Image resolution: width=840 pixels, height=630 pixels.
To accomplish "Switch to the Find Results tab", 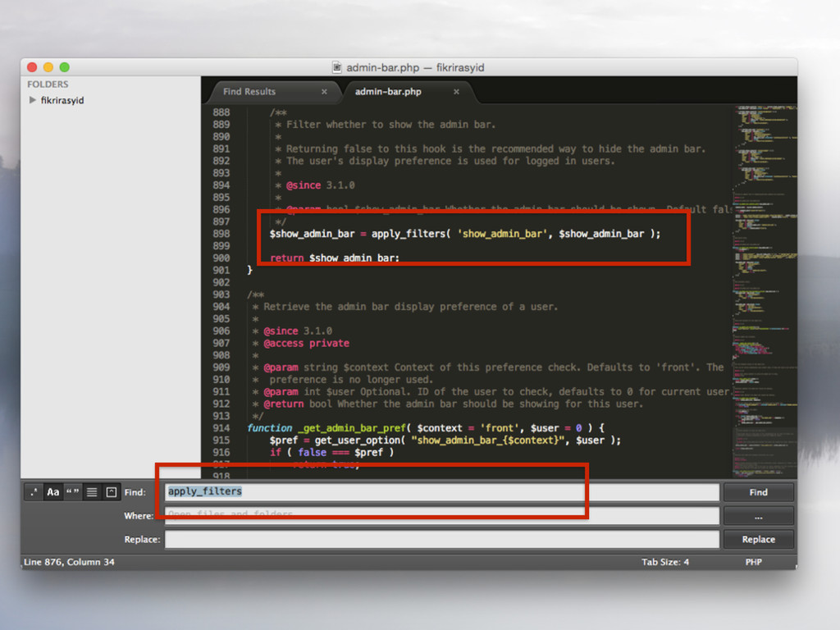I will [x=249, y=92].
